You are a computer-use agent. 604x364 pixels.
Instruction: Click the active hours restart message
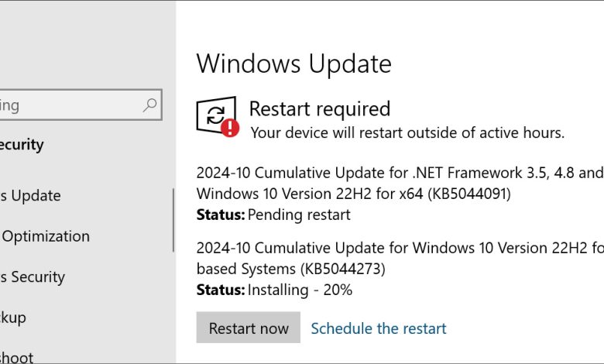pyautogui.click(x=407, y=132)
